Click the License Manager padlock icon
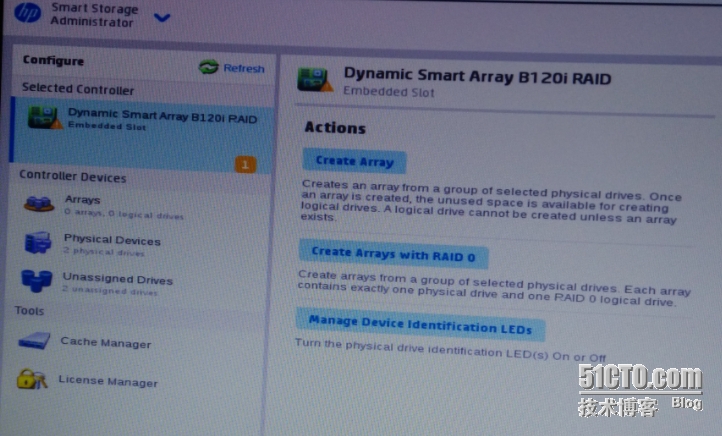The height and width of the screenshot is (436, 722). point(31,379)
